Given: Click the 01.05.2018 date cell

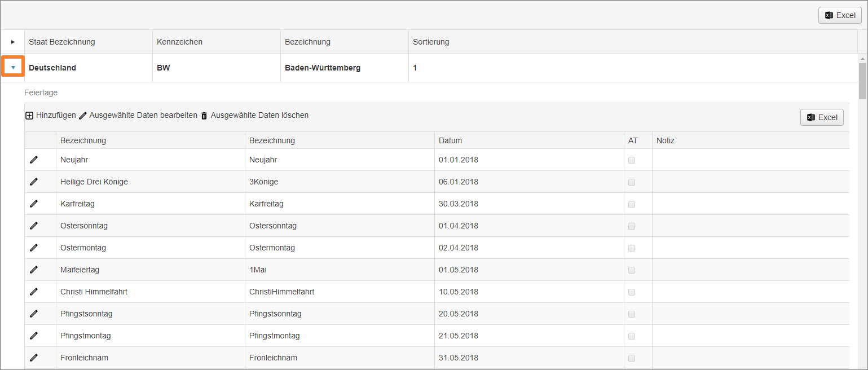Looking at the screenshot, I should (529, 270).
